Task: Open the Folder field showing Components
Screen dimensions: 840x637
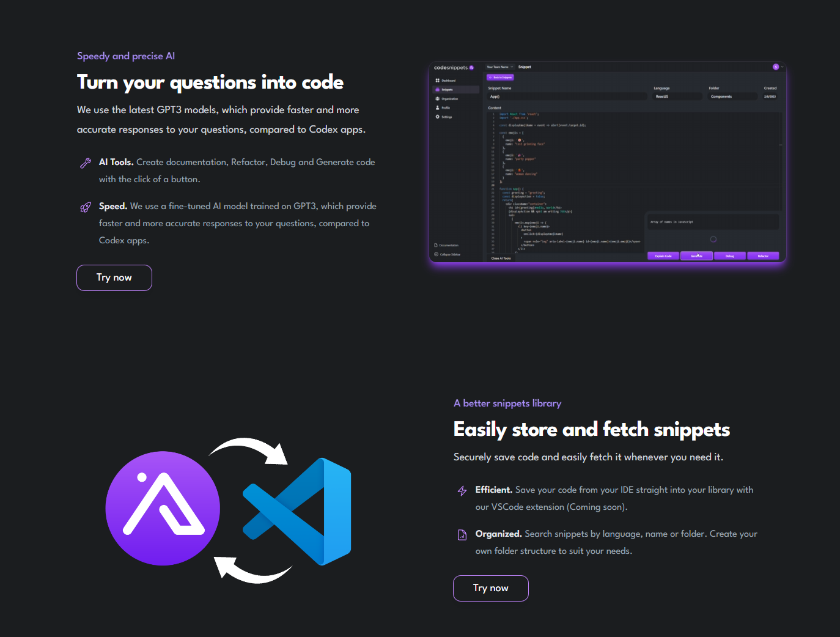Action: pyautogui.click(x=732, y=97)
